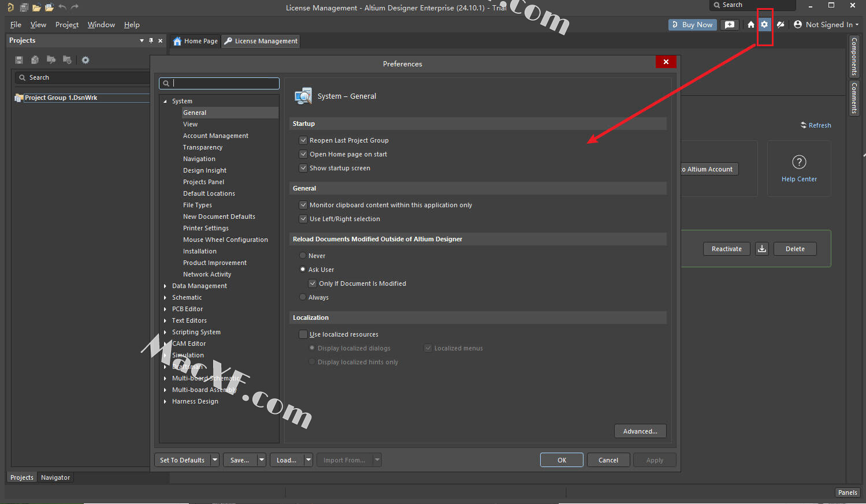Image resolution: width=866 pixels, height=504 pixels.
Task: Open the Set To Defaults dropdown arrow
Action: coord(215,460)
